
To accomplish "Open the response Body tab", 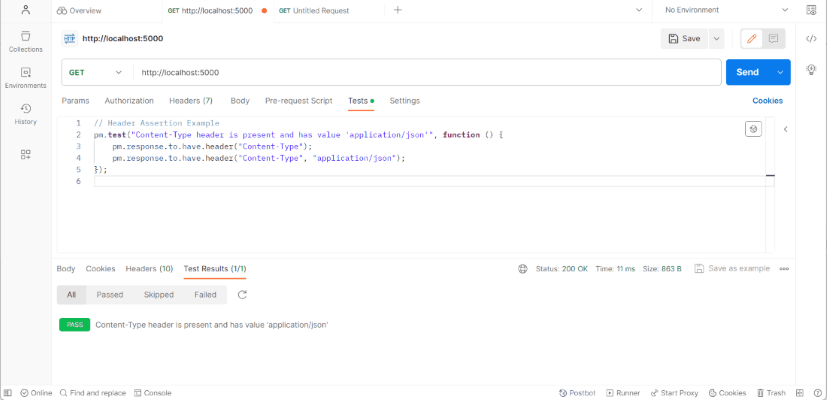I will pyautogui.click(x=66, y=269).
